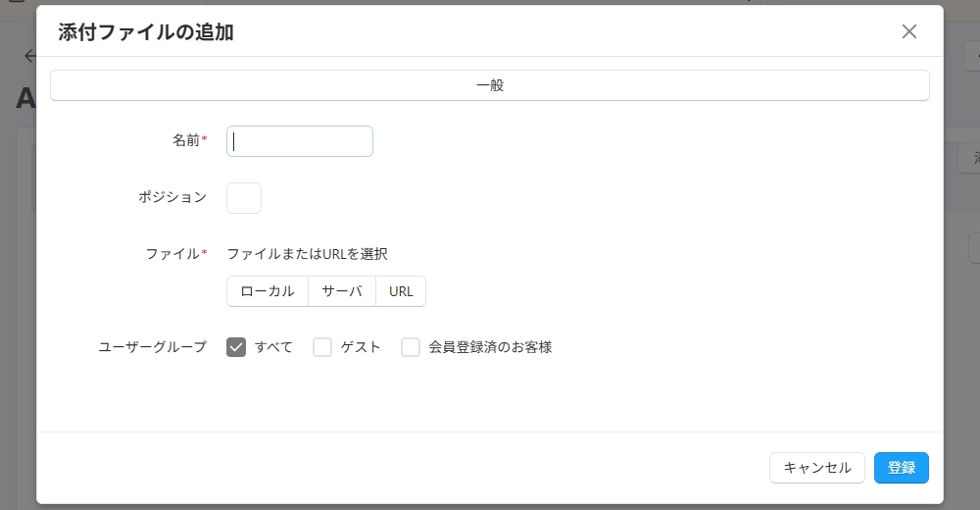
Task: Select the 一般 tab
Action: click(x=489, y=85)
